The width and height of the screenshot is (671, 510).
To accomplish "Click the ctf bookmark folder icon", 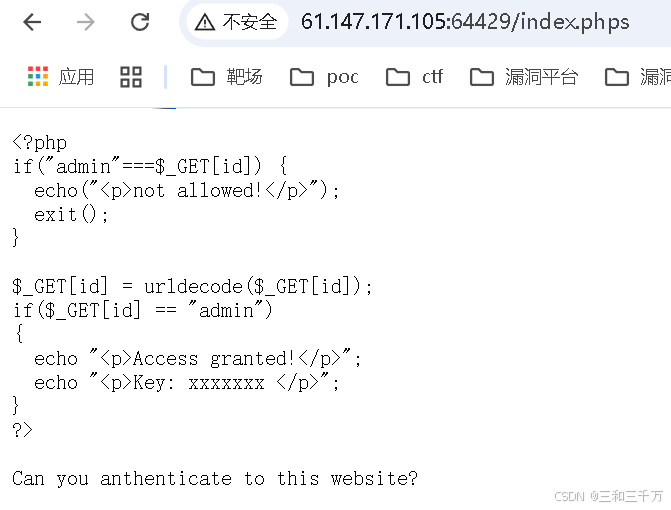I will tap(398, 77).
